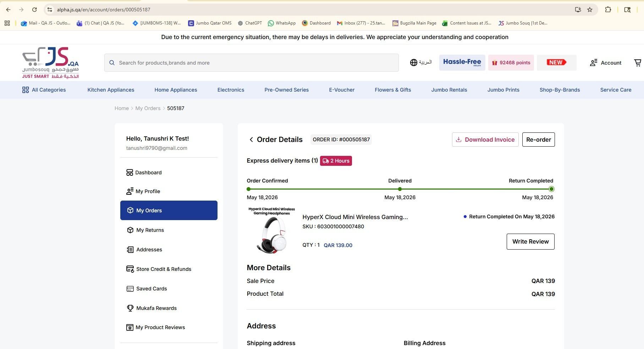Click the search products input field
Viewport: 644px width, 349px height.
click(252, 63)
